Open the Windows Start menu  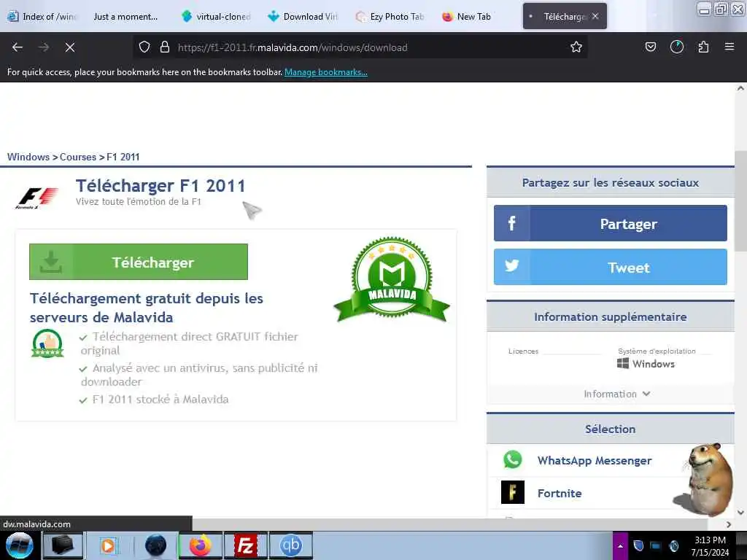[19, 545]
